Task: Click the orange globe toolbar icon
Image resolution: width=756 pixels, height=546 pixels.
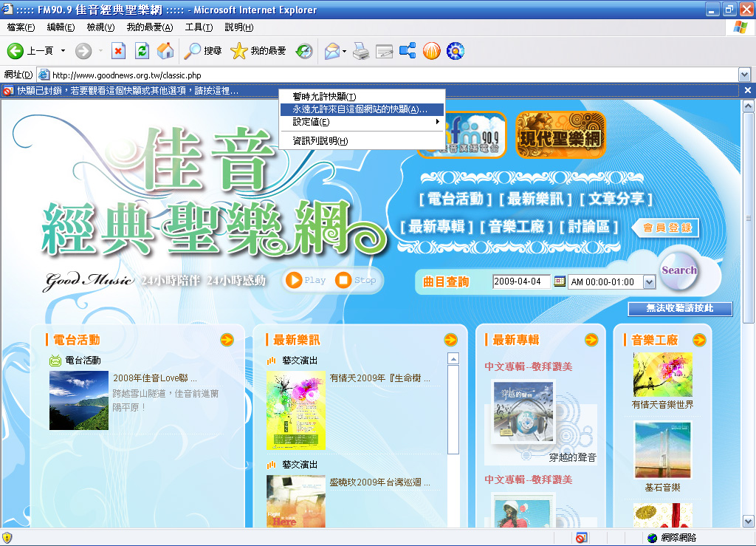Action: coord(431,51)
